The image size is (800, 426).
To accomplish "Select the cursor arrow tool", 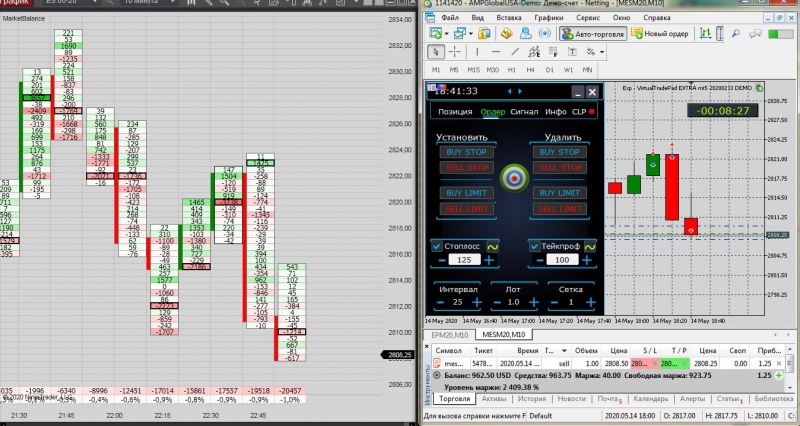I will (x=435, y=52).
